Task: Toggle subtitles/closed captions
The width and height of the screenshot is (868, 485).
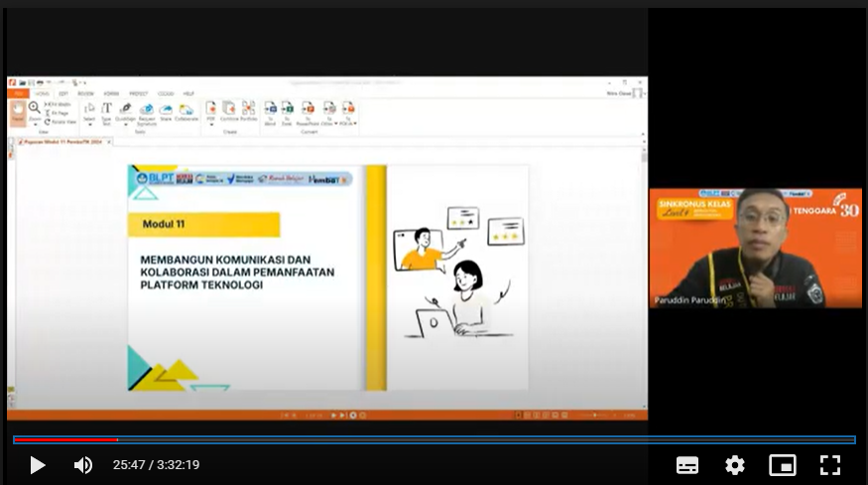Action: pyautogui.click(x=687, y=465)
